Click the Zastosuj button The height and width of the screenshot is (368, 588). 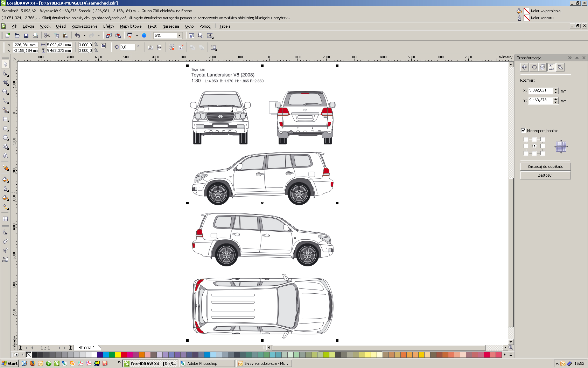click(545, 175)
